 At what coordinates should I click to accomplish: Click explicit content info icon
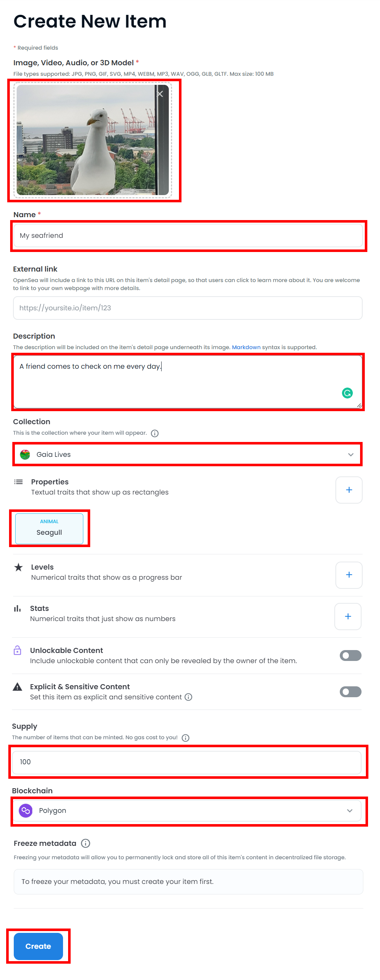188,697
